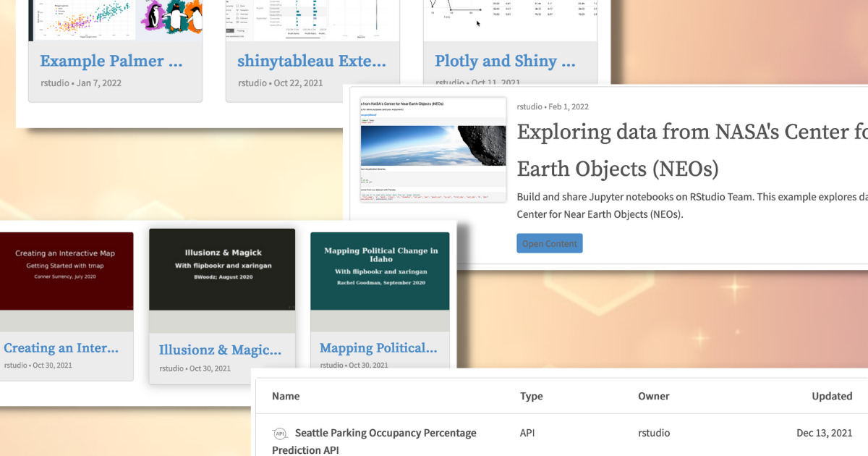The image size is (868, 456).
Task: Open the Plotly and Shiny card title
Action: 505,62
